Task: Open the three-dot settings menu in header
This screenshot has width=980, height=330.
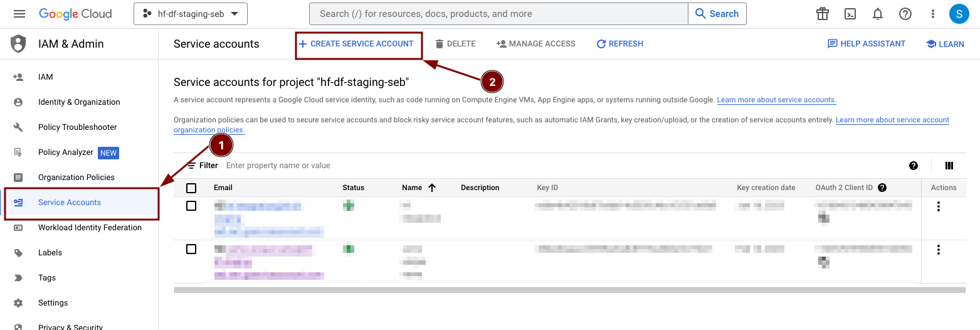Action: click(933, 14)
